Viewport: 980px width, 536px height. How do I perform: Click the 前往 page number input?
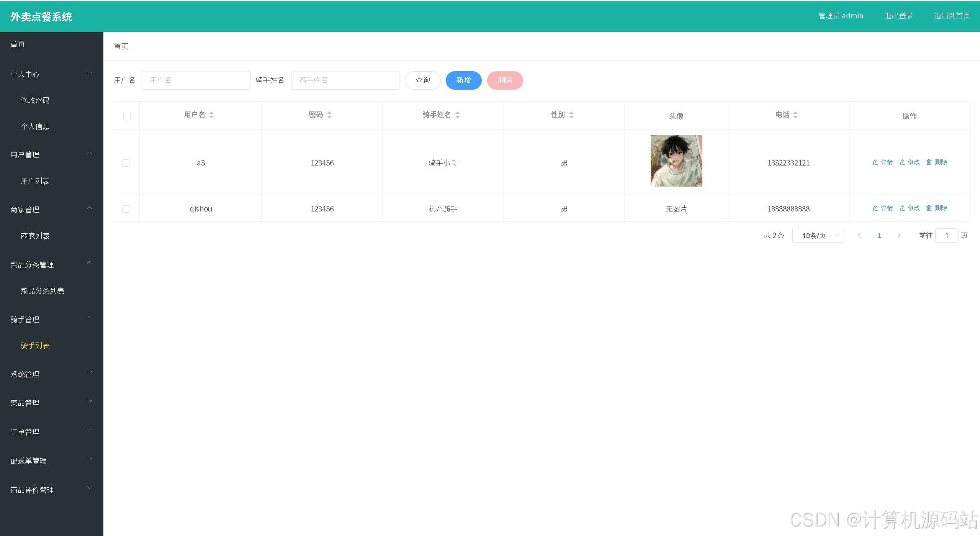[x=947, y=235]
